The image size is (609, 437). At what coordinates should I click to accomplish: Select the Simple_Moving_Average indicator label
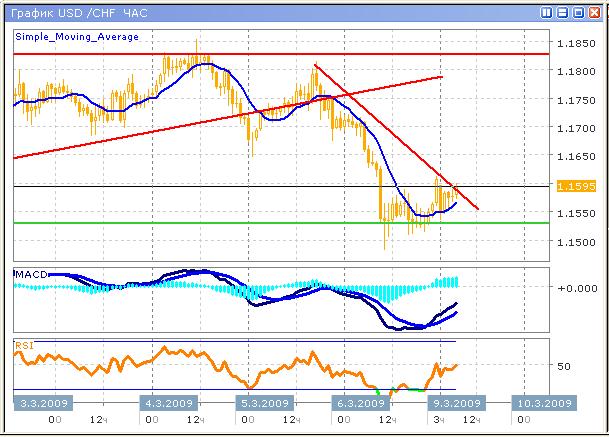pos(77,36)
